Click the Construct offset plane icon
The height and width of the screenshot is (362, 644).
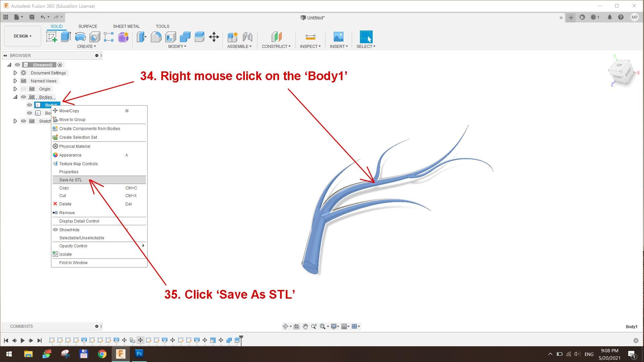[x=276, y=37]
